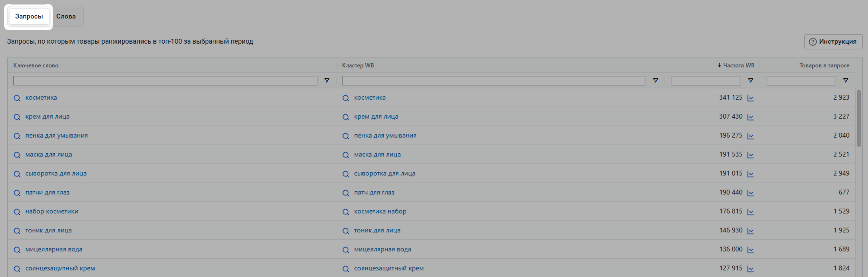Open keyword link крем для лица
The image size is (868, 277).
coord(48,116)
